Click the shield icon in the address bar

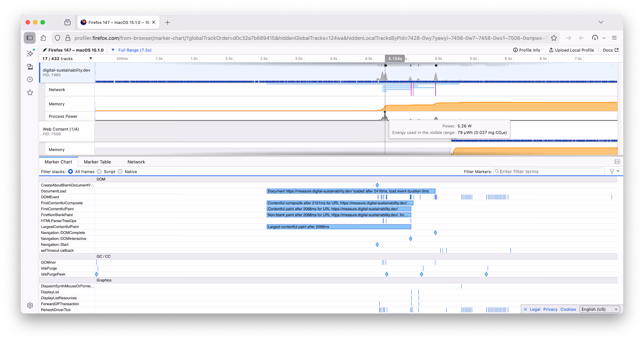tap(57, 38)
